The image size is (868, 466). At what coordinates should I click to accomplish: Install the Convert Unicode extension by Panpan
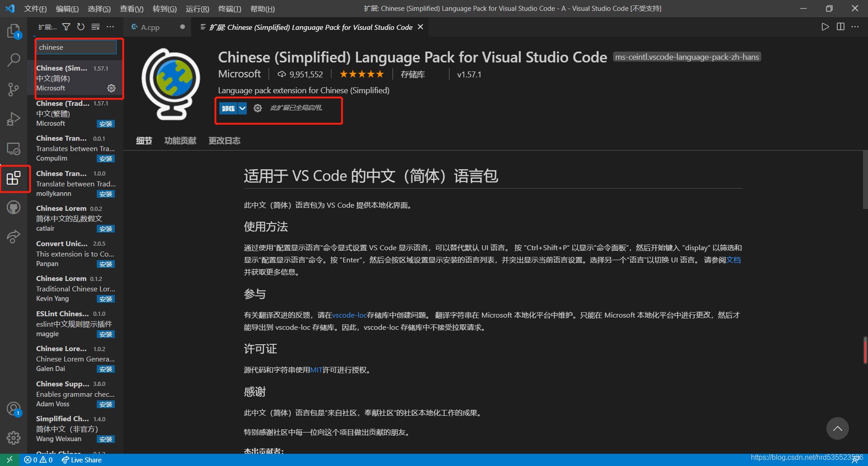click(106, 264)
